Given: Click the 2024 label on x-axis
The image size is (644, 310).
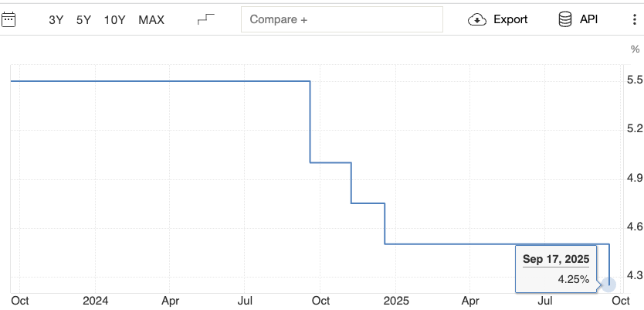Looking at the screenshot, I should (95, 300).
